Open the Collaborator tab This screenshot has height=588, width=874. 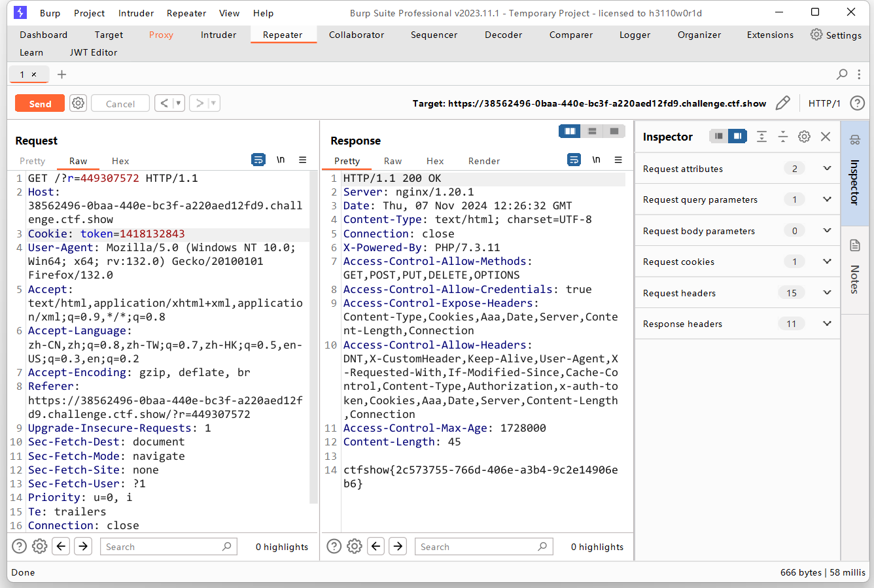click(x=357, y=35)
